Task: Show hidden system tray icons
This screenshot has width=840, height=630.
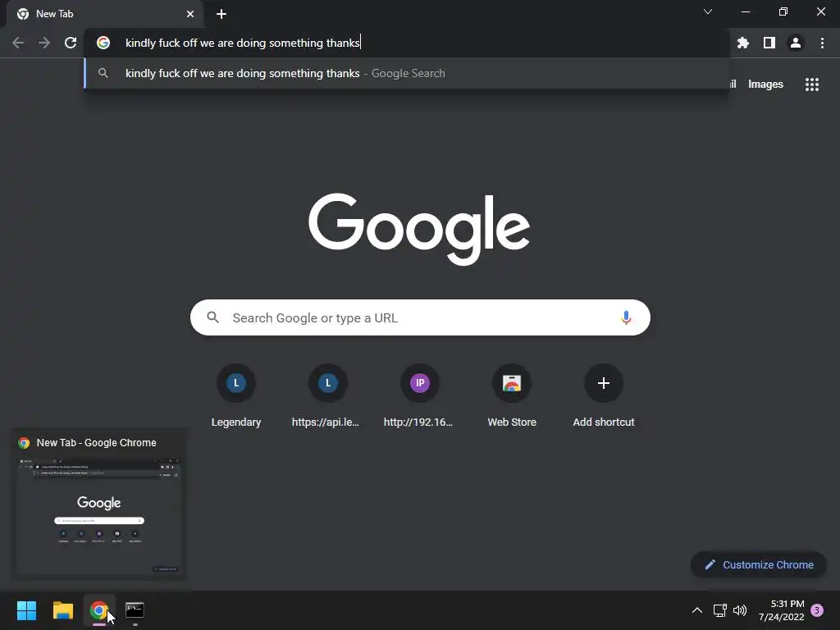Action: pos(697,610)
